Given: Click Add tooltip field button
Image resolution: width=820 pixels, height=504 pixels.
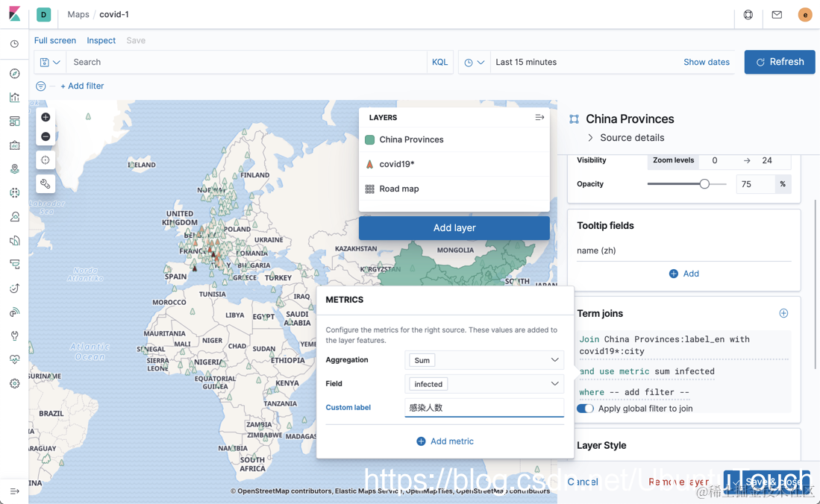Looking at the screenshot, I should (x=684, y=274).
